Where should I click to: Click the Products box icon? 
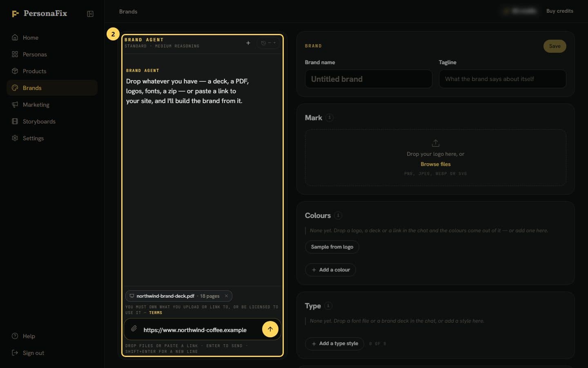point(15,71)
